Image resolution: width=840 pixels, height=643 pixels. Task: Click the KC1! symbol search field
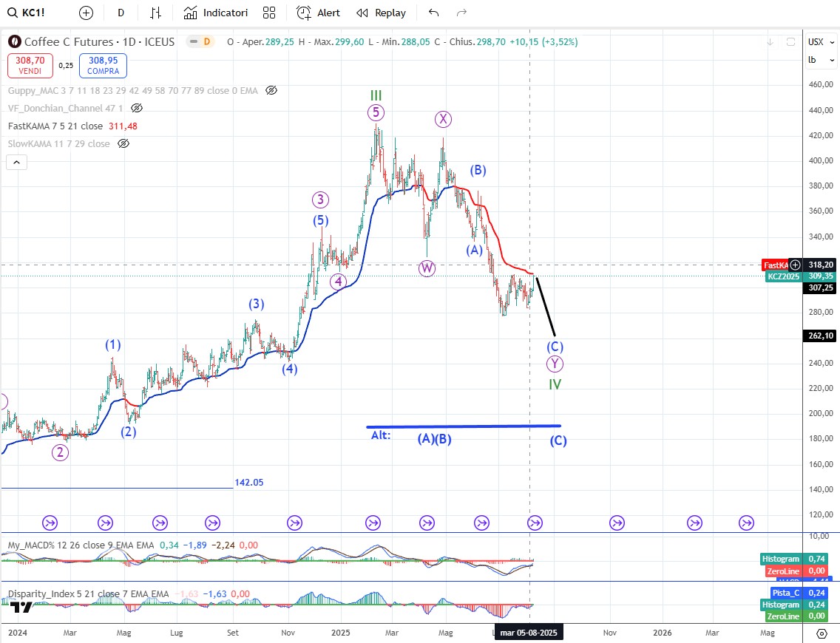(33, 13)
